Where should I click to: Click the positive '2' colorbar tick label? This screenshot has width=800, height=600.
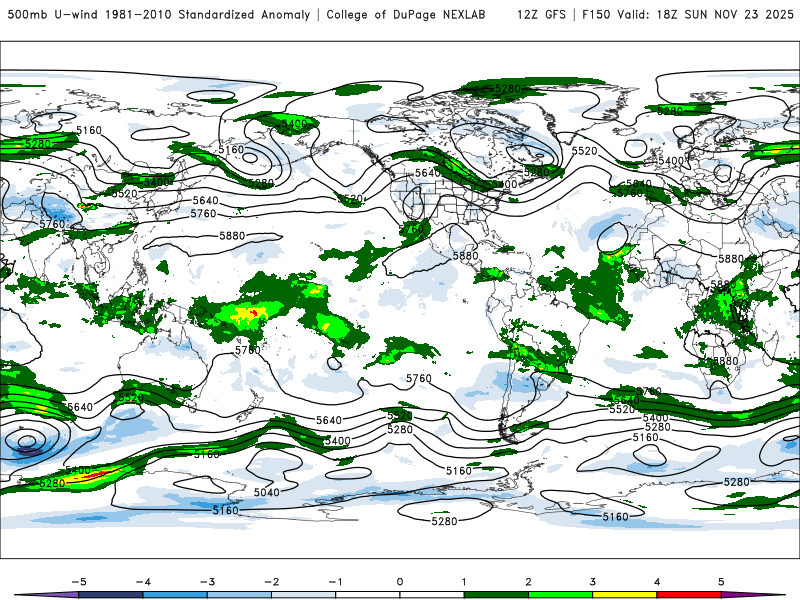(x=529, y=582)
